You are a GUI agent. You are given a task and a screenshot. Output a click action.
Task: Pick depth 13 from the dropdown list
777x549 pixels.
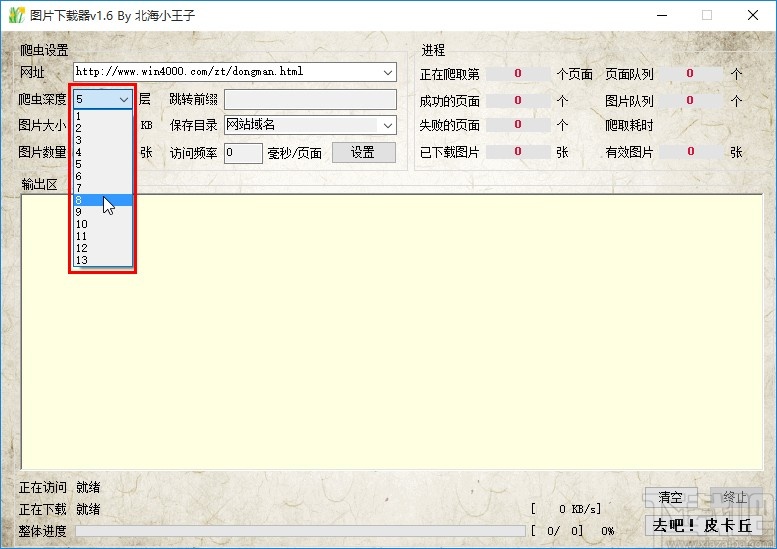click(103, 260)
